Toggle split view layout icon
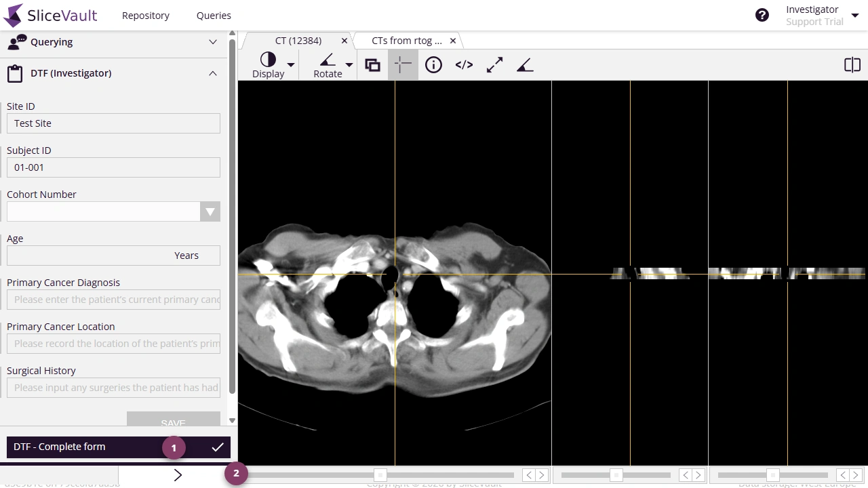868x488 pixels. (x=852, y=65)
